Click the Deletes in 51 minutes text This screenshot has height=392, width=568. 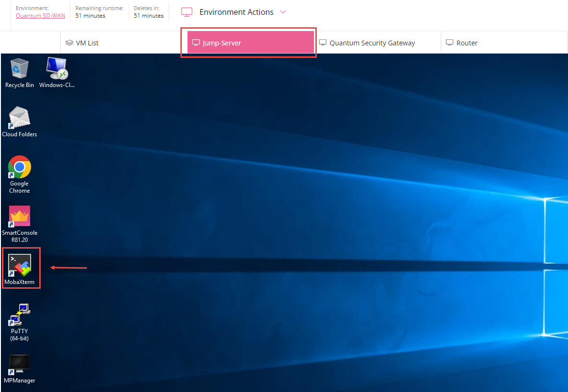[148, 12]
